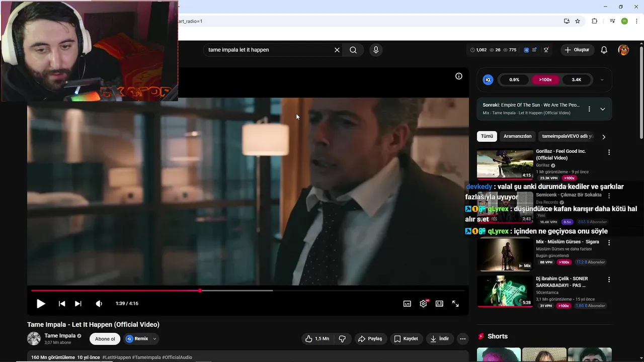Viewport: 644px width, 362px height.
Task: Open player settings gear
Action: (423, 304)
